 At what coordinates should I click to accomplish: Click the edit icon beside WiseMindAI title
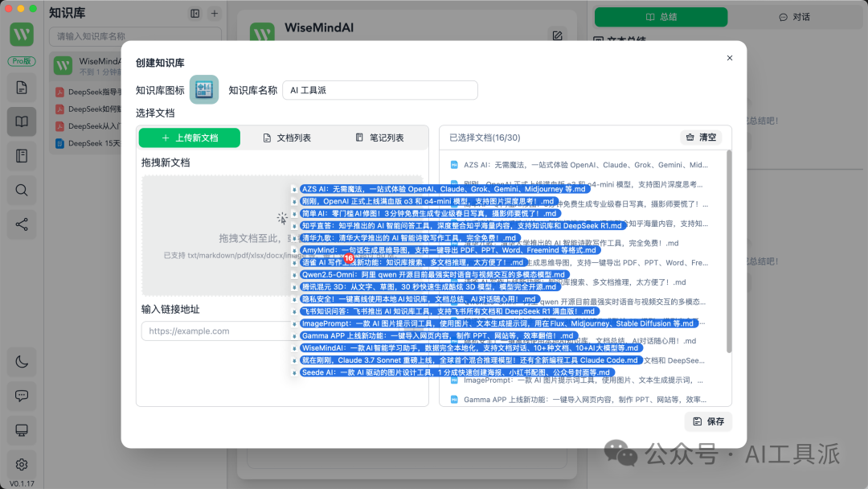[x=558, y=35]
